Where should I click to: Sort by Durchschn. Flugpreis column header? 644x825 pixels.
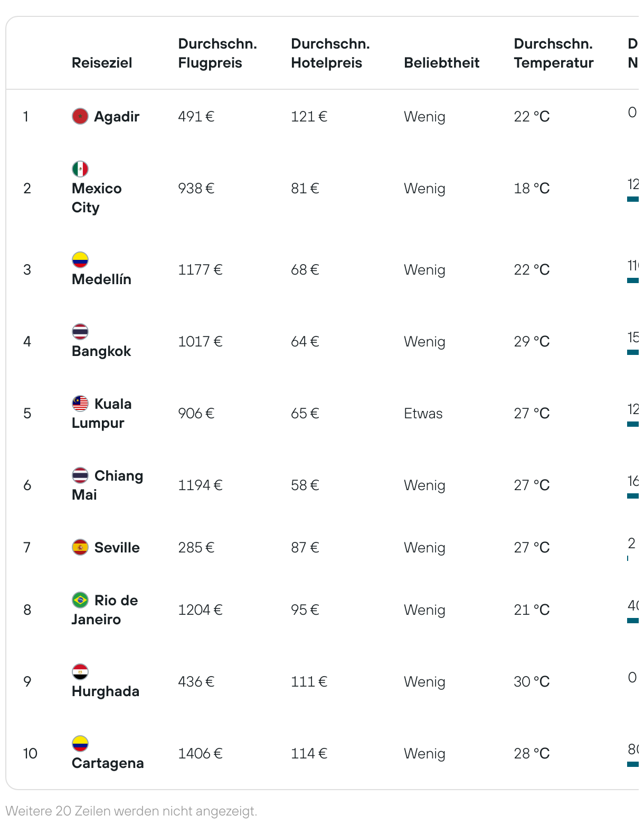click(x=217, y=53)
